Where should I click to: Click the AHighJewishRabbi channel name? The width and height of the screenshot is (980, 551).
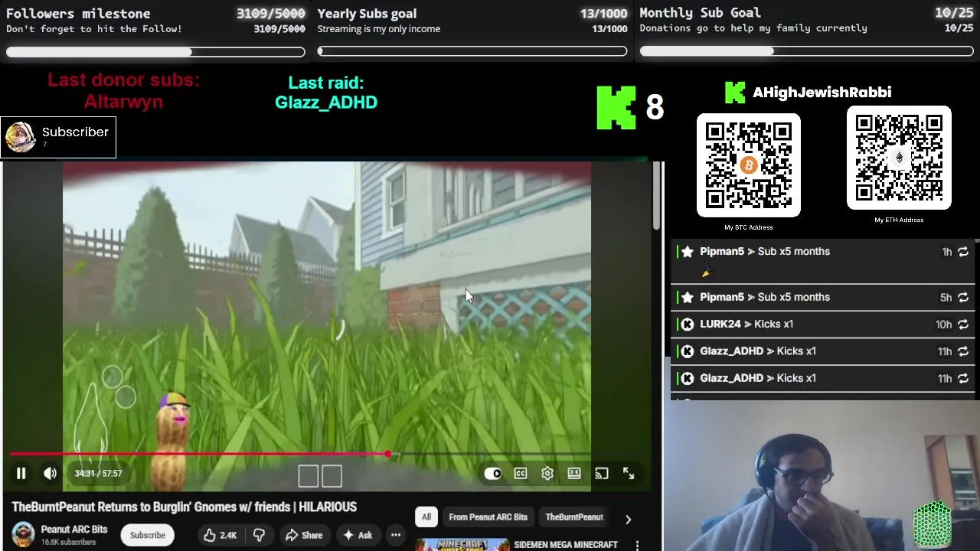822,93
